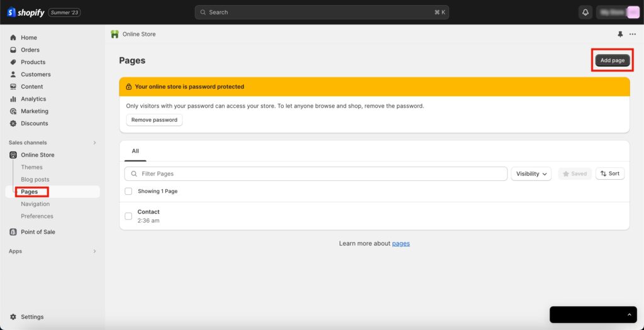Viewport: 644px width, 330px height.
Task: Click the Online Store sidebar icon
Action: [x=13, y=155]
